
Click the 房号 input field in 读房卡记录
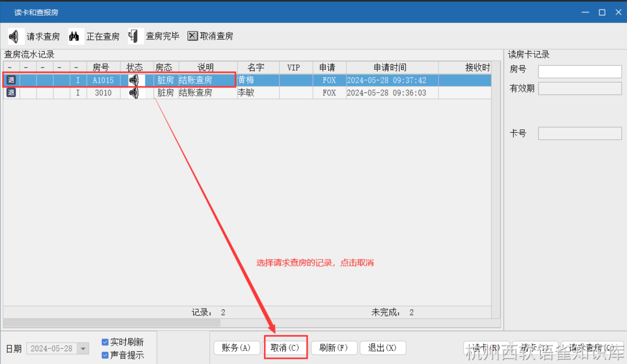(580, 71)
